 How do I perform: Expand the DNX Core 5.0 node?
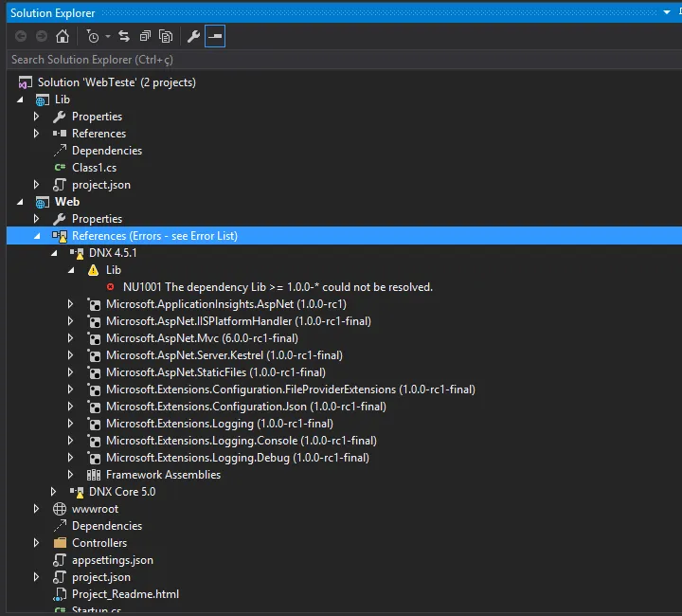pyautogui.click(x=54, y=492)
